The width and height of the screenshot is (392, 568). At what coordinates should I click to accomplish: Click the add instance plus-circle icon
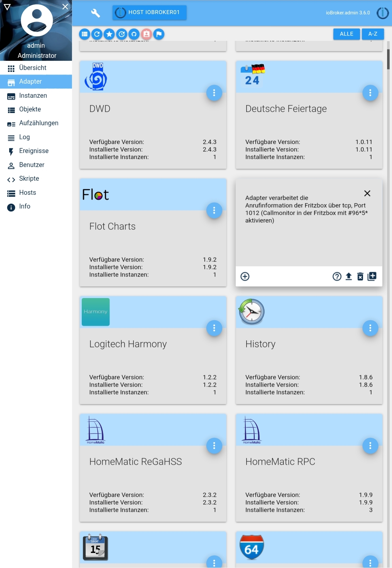point(245,276)
